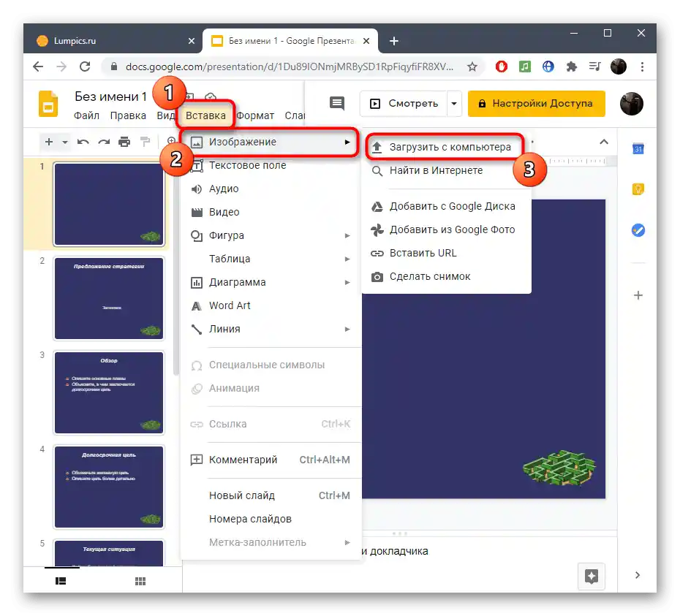Viewport: 680px width, 616px height.
Task: Click the Настройки Доступа button
Action: (537, 104)
